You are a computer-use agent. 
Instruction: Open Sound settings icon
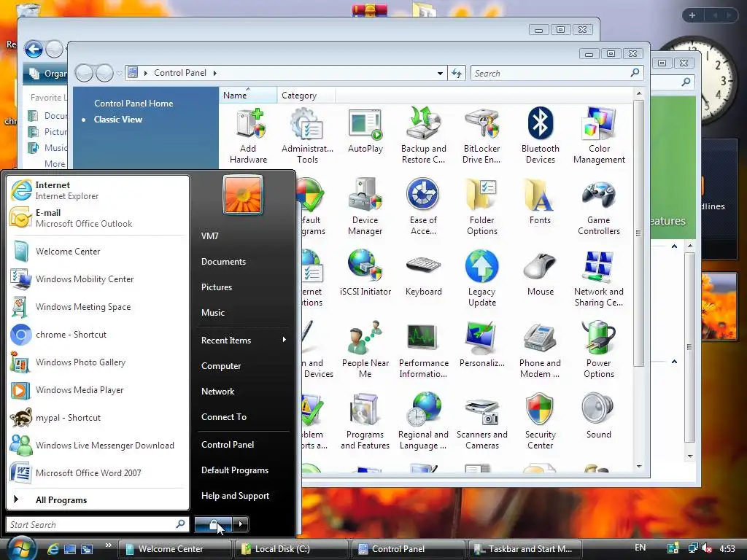[599, 416]
